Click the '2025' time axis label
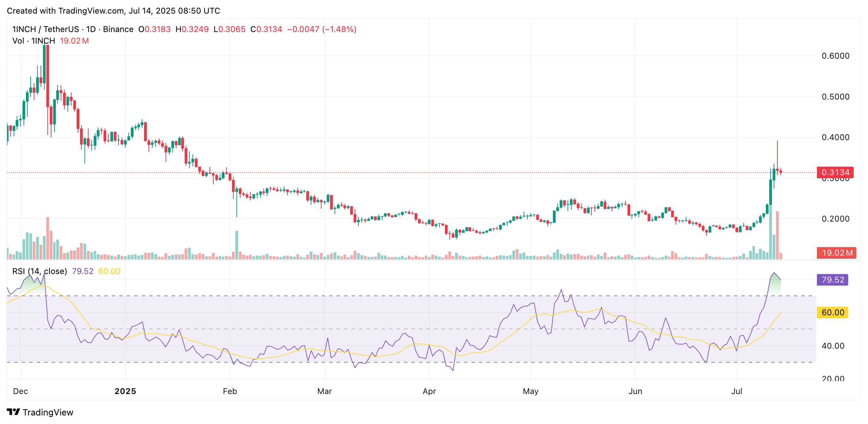The height and width of the screenshot is (424, 868). (125, 391)
